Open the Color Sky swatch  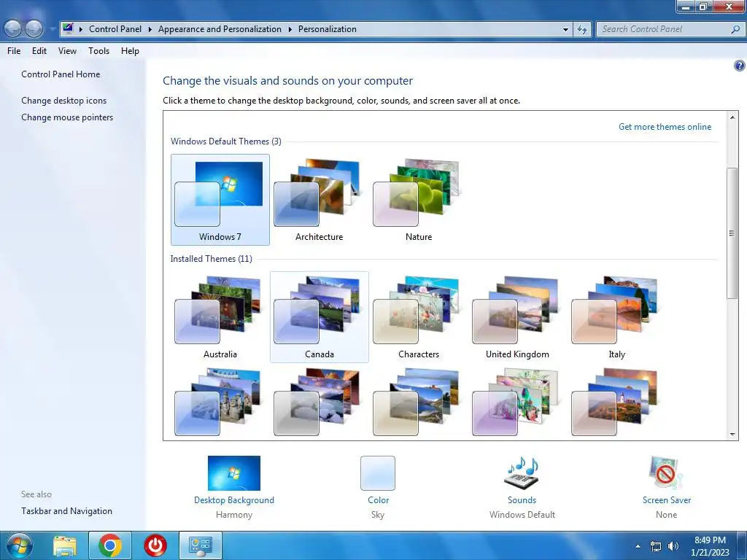click(378, 472)
